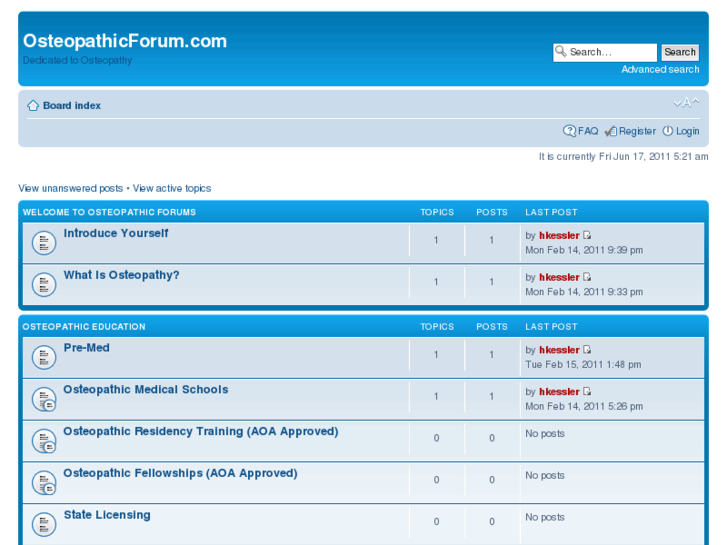The image size is (727, 545).
Task: Open the What Is Osteopathy? forum
Action: click(x=121, y=275)
